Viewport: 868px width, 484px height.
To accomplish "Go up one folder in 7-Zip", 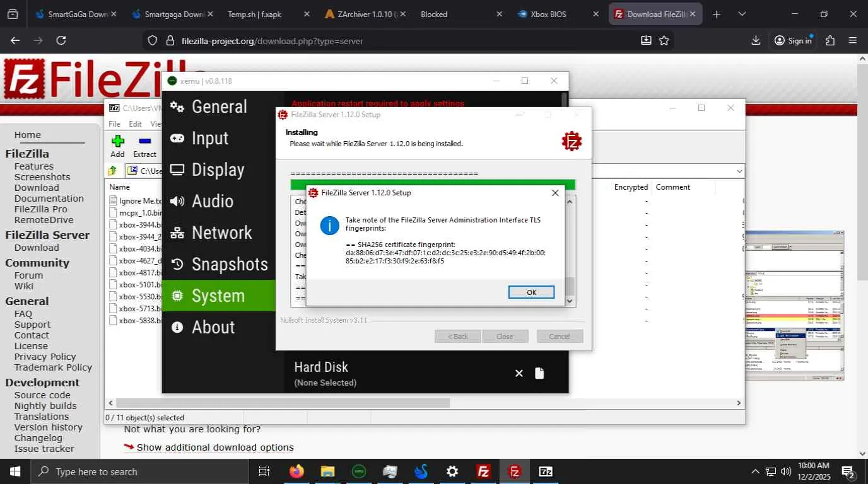I will tap(112, 171).
